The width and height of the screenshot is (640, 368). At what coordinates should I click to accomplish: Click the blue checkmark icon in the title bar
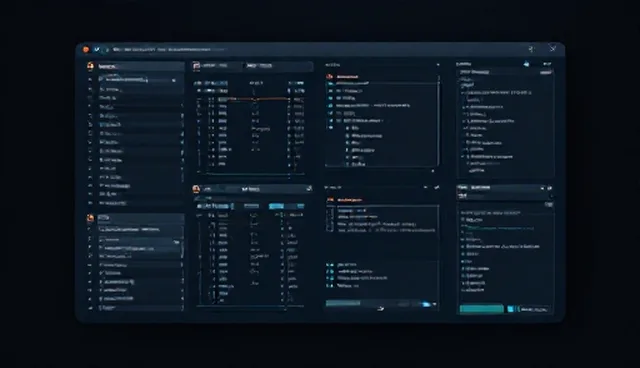pyautogui.click(x=97, y=49)
